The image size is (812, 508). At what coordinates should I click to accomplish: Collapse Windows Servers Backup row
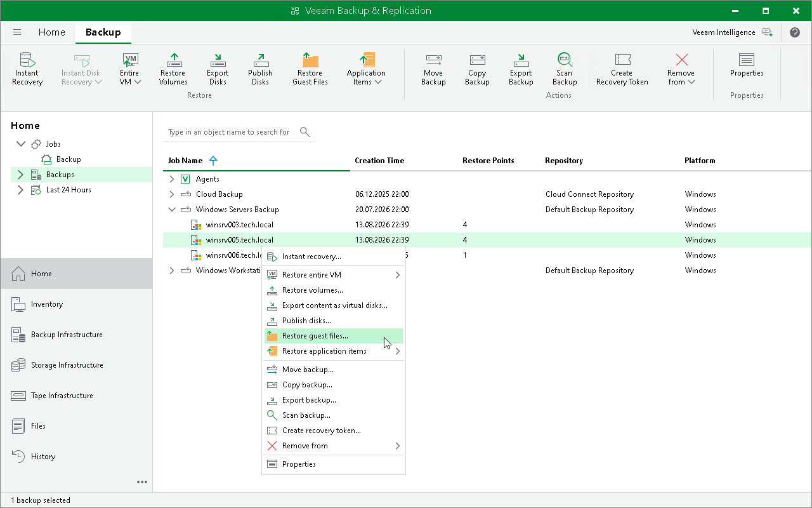pos(172,210)
